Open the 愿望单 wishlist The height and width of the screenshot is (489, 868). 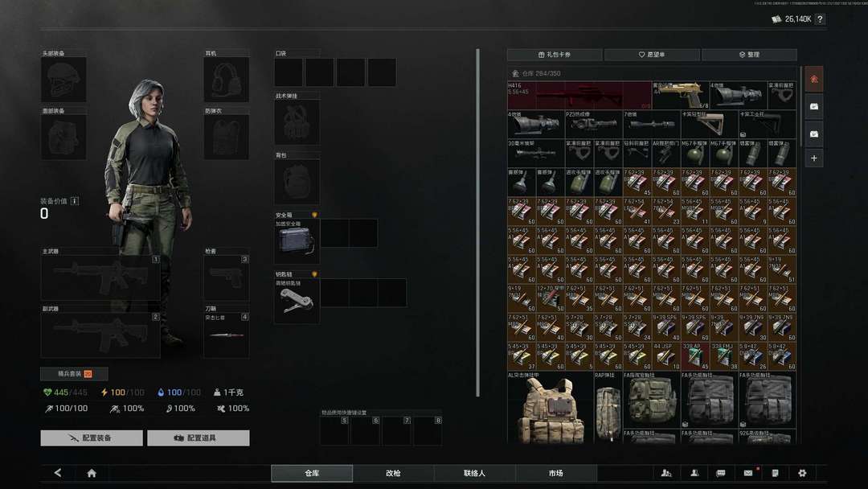click(x=652, y=54)
